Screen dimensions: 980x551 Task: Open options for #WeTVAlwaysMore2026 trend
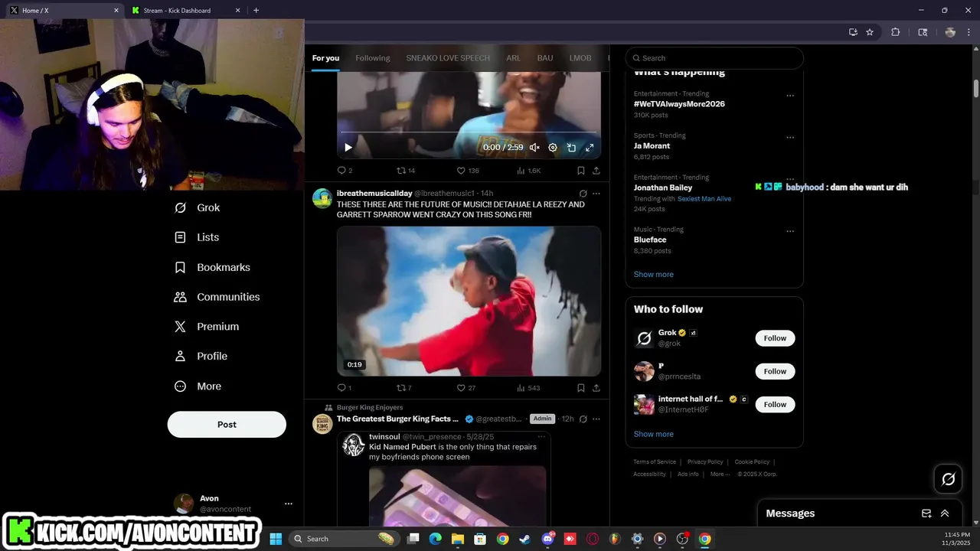[790, 96]
